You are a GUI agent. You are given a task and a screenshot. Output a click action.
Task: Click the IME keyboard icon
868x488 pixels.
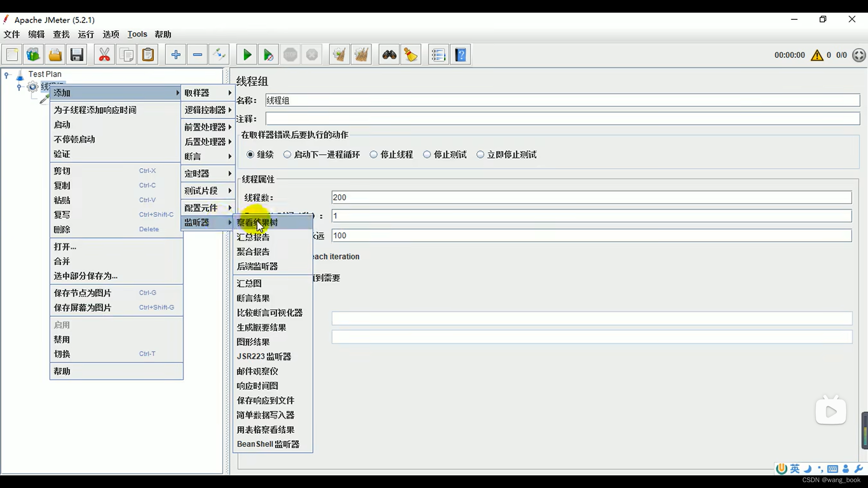[833, 469]
